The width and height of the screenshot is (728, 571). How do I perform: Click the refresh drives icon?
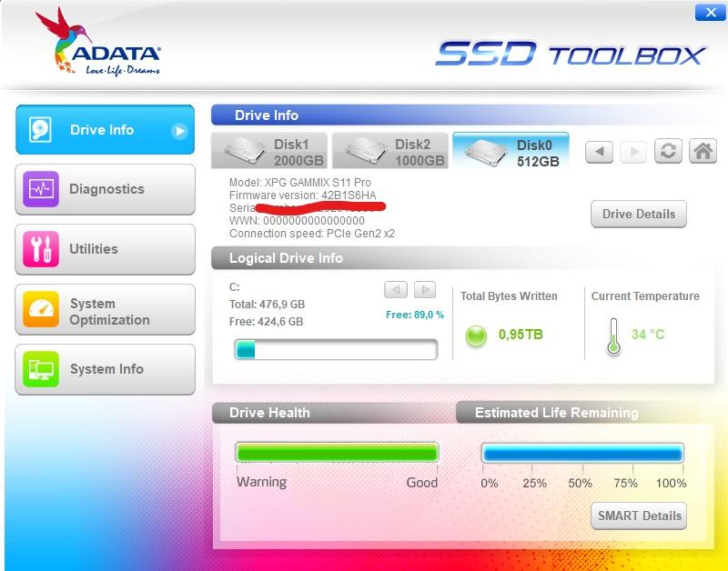[x=668, y=151]
